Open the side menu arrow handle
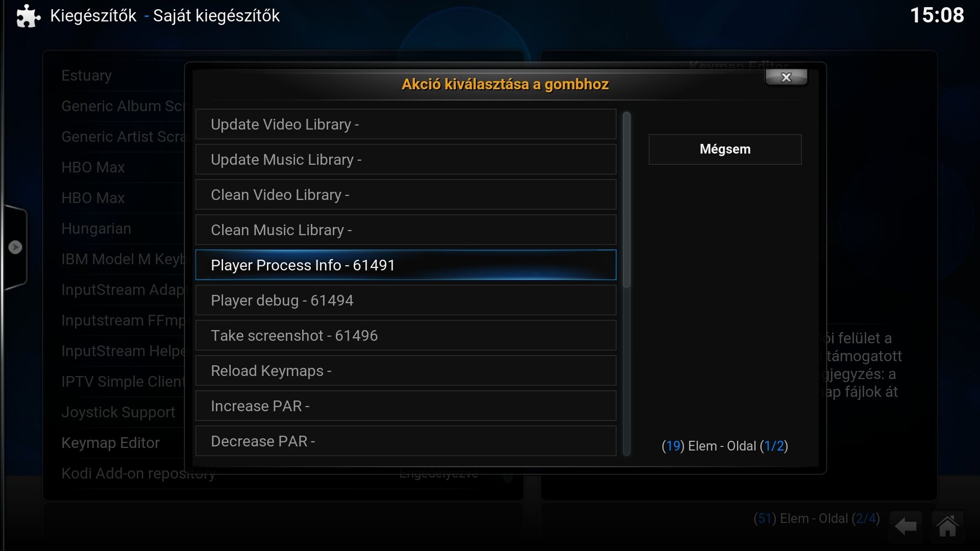Screen dimensions: 980x551 (x=15, y=247)
